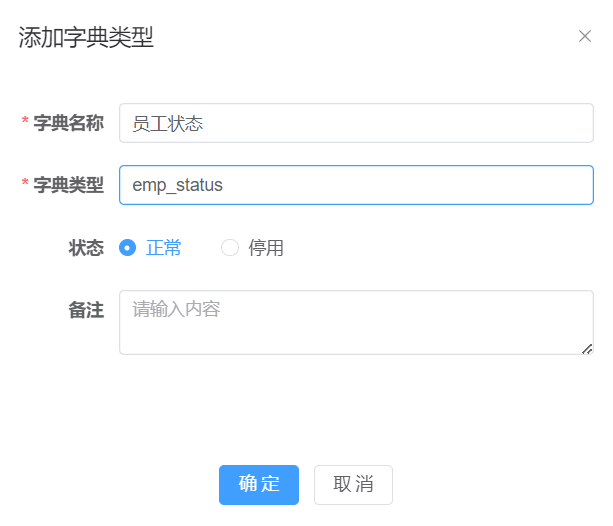
Task: Select the 正常 radio button circle
Action: point(127,248)
